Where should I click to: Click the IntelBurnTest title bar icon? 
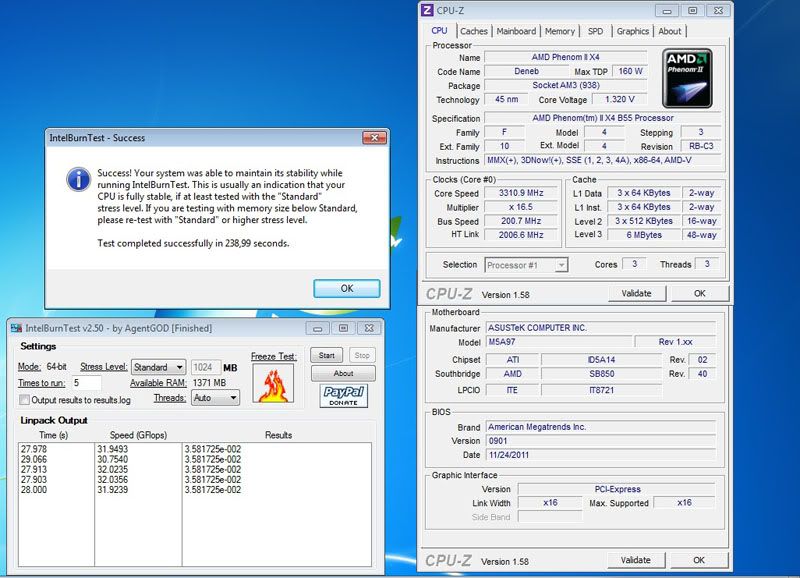tap(16, 328)
